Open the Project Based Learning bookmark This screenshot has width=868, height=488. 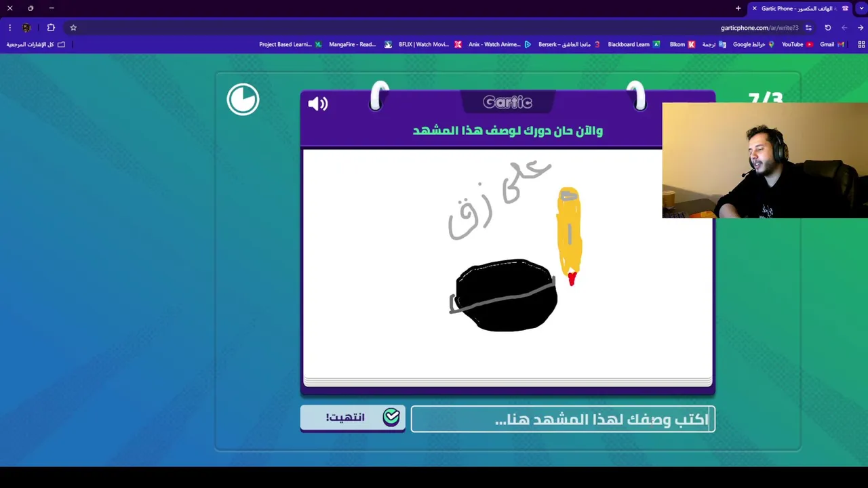290,45
